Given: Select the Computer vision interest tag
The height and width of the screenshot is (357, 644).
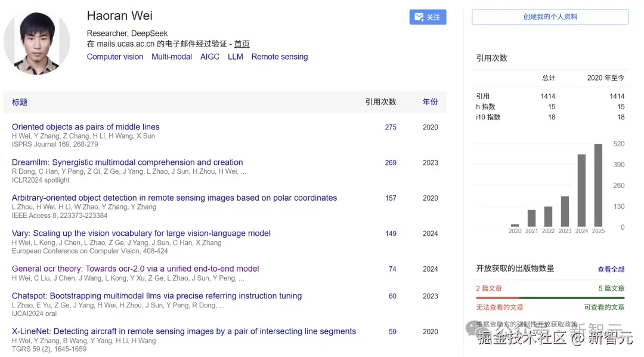Looking at the screenshot, I should pos(115,57).
